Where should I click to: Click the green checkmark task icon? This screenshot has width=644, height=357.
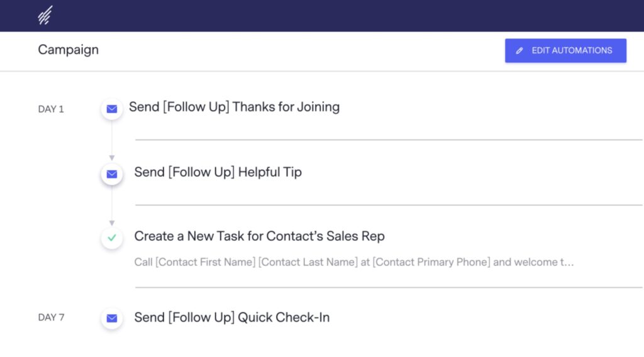(112, 238)
